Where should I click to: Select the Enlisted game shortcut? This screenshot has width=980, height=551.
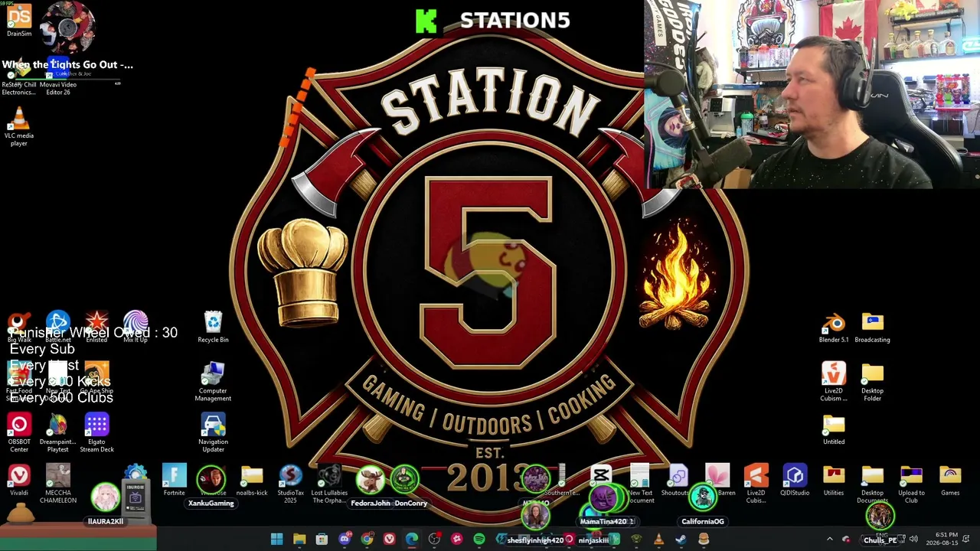coord(96,328)
